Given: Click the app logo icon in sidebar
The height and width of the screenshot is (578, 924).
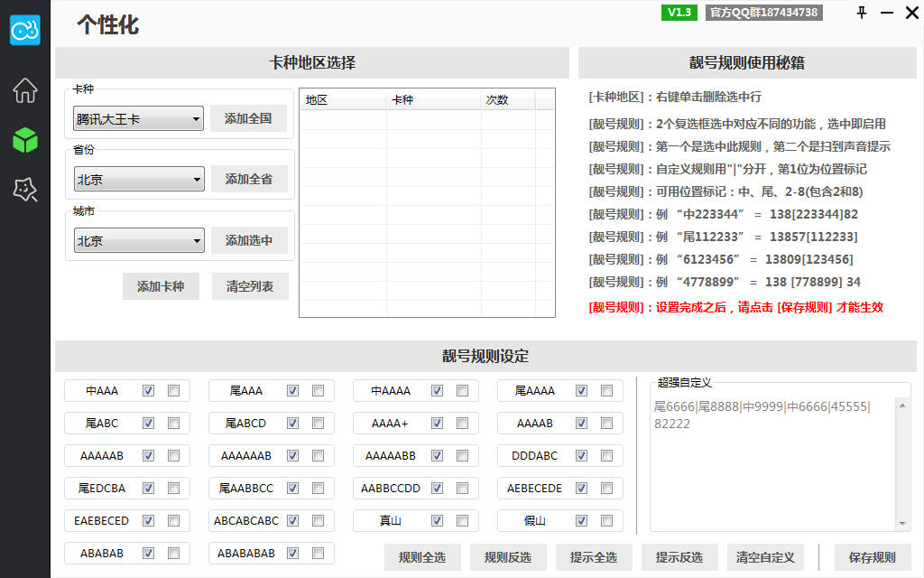Looking at the screenshot, I should point(25,30).
